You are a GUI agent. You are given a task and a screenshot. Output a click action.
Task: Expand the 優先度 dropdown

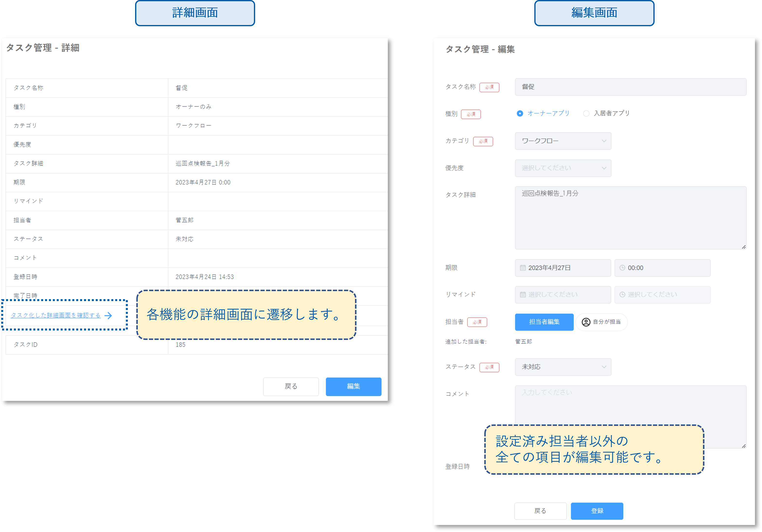(x=563, y=168)
